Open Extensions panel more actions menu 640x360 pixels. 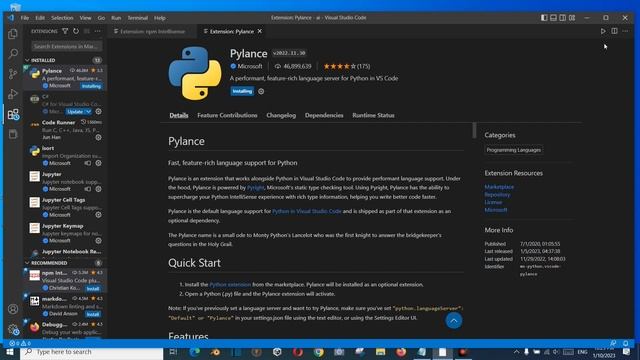tap(97, 31)
